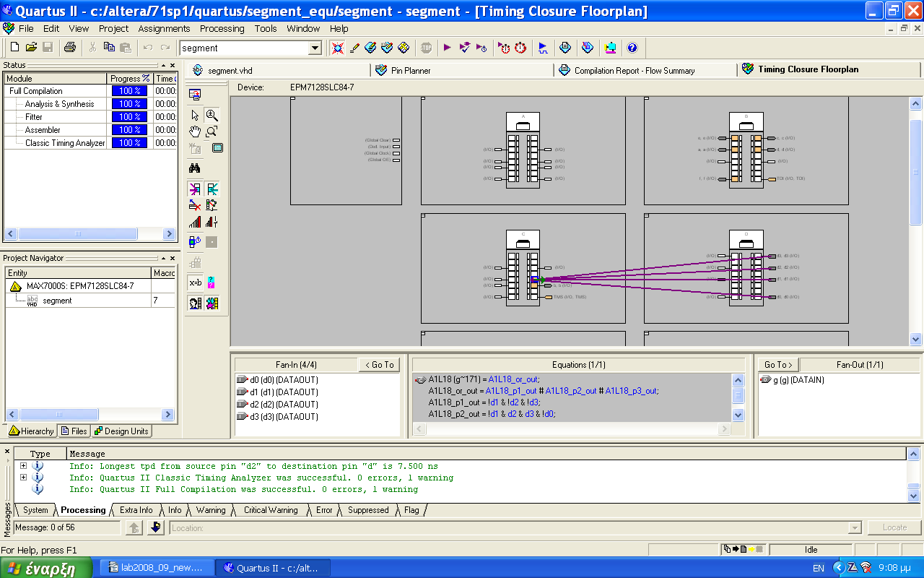
Task: Select the arrow pointer tool
Action: point(195,115)
